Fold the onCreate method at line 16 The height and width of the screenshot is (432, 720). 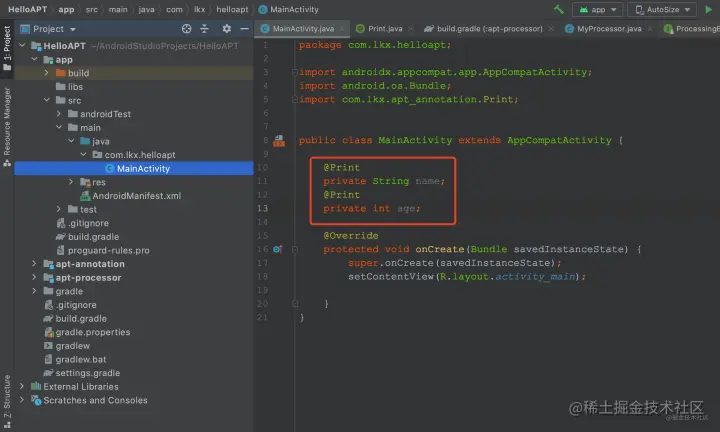coord(295,249)
